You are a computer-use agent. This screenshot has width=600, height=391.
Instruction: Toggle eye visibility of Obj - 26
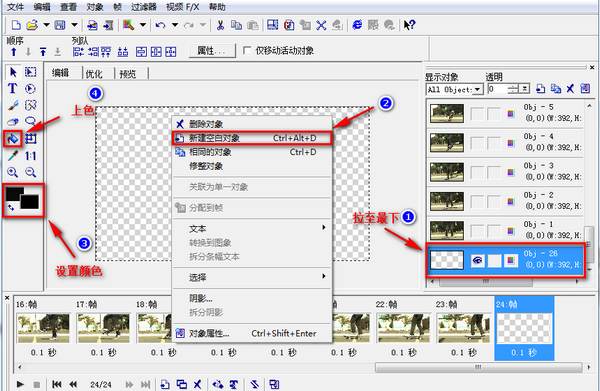477,261
